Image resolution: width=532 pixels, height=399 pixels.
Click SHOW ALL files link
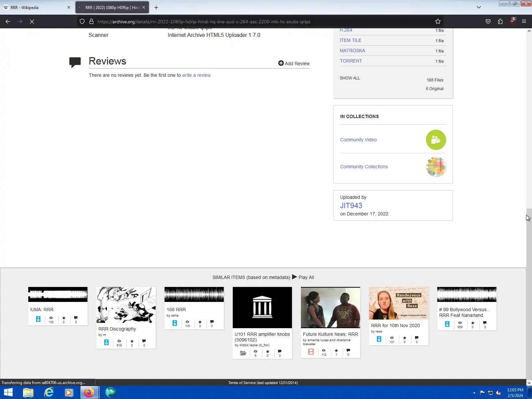350,78
